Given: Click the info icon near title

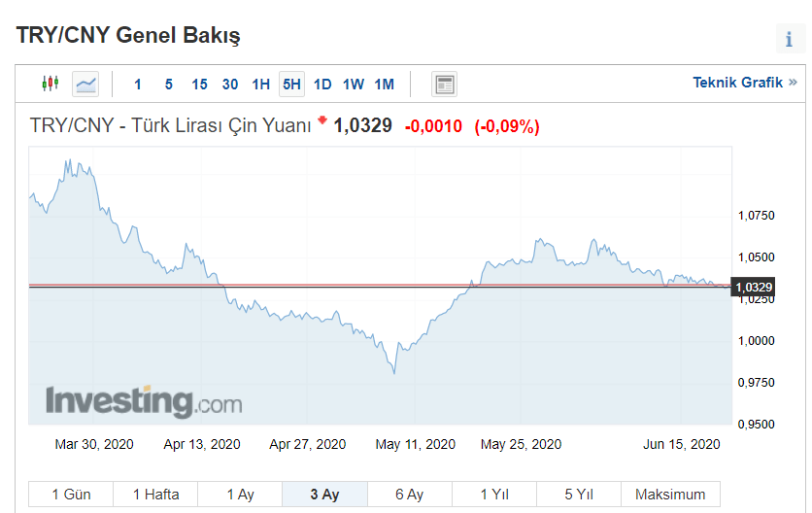Looking at the screenshot, I should coord(789,39).
